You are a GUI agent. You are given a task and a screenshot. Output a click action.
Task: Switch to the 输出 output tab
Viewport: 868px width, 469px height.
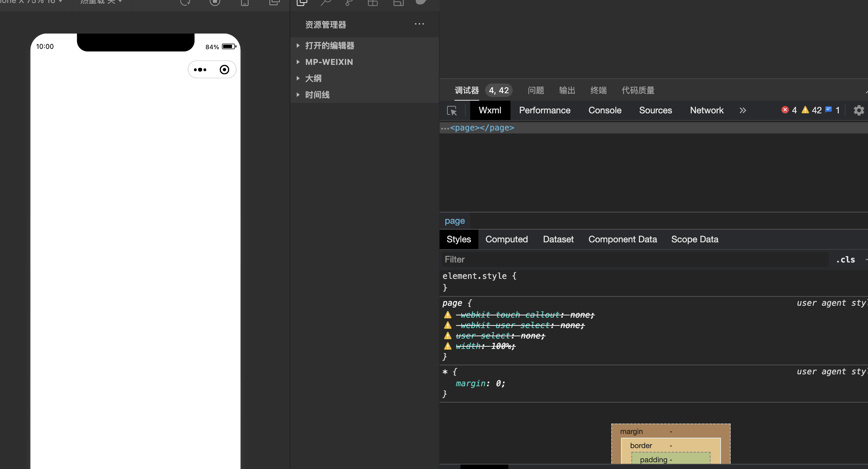567,91
